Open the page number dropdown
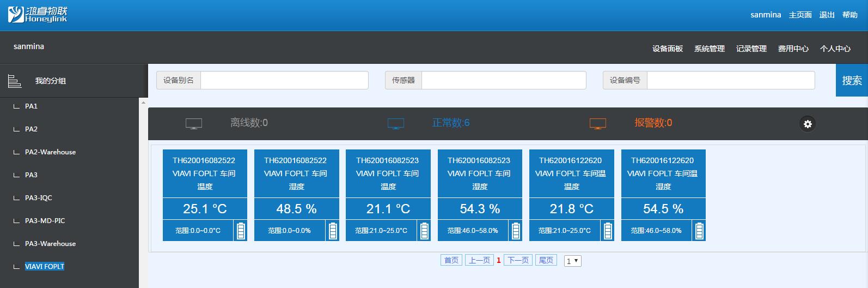 tap(573, 261)
